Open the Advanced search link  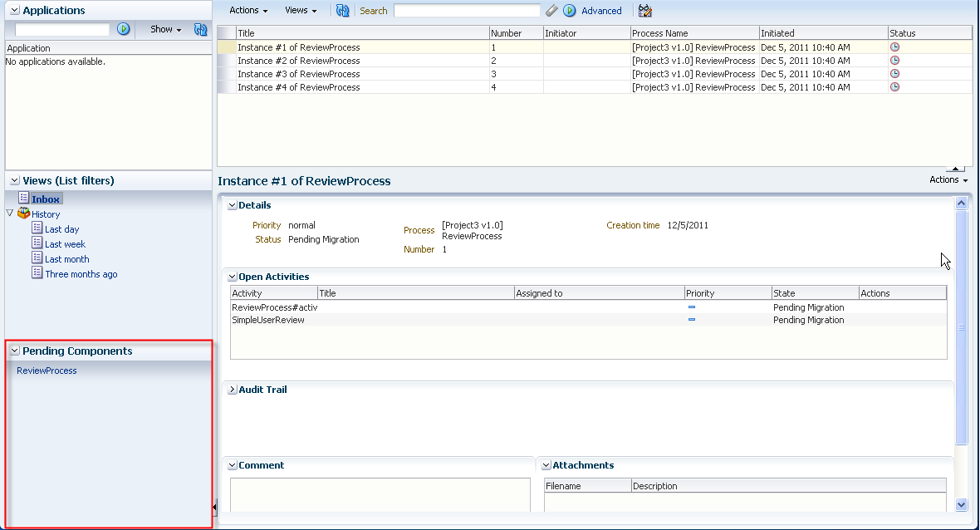(x=601, y=11)
